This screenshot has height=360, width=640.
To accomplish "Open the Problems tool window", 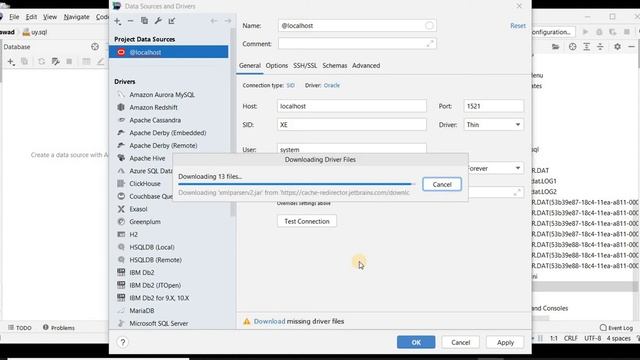I will pos(59,328).
